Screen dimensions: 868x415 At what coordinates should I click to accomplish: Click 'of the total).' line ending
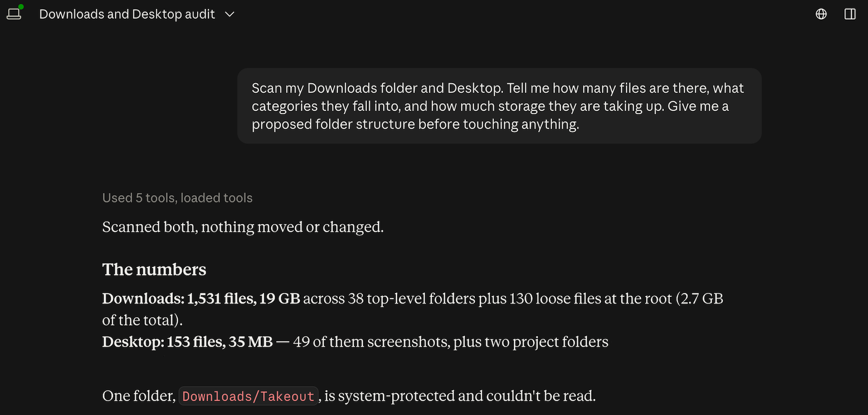tap(143, 320)
